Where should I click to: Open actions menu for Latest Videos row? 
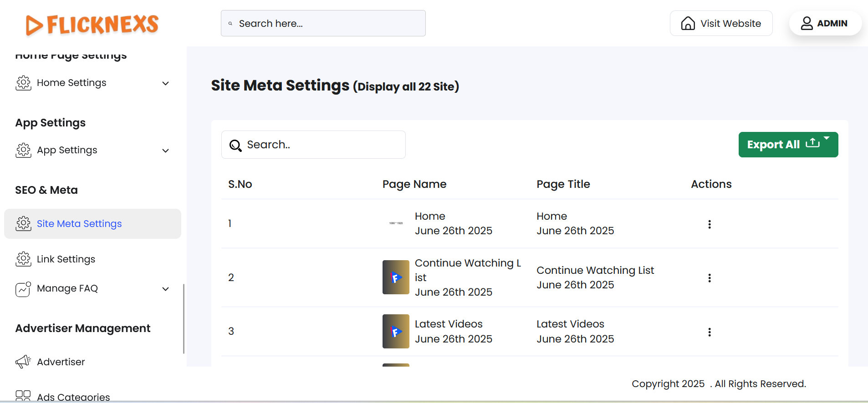(709, 332)
